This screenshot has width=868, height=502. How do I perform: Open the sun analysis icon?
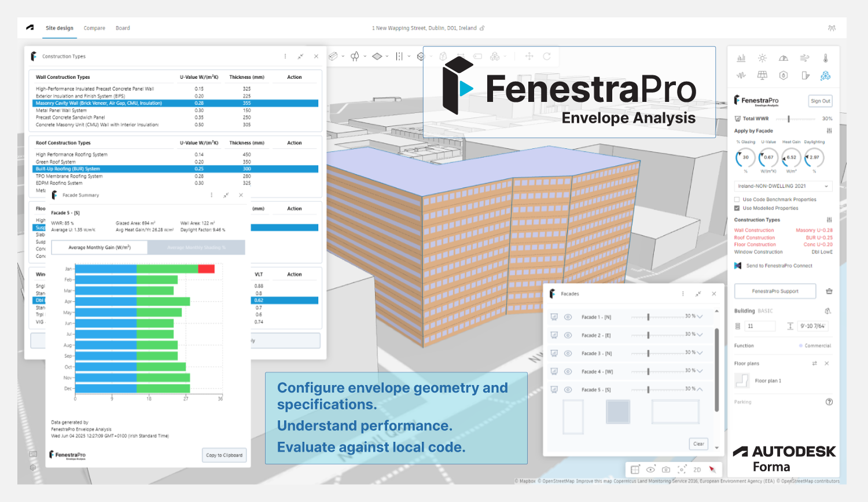[763, 58]
